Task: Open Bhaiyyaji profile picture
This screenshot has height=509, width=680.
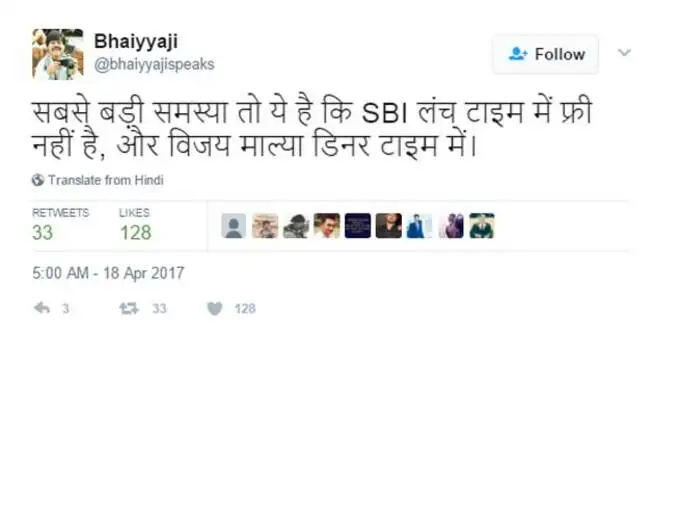Action: pyautogui.click(x=58, y=54)
